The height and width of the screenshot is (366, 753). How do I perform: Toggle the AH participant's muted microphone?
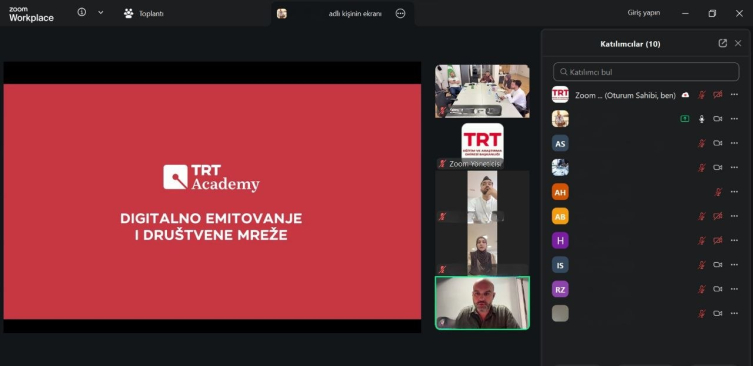718,192
